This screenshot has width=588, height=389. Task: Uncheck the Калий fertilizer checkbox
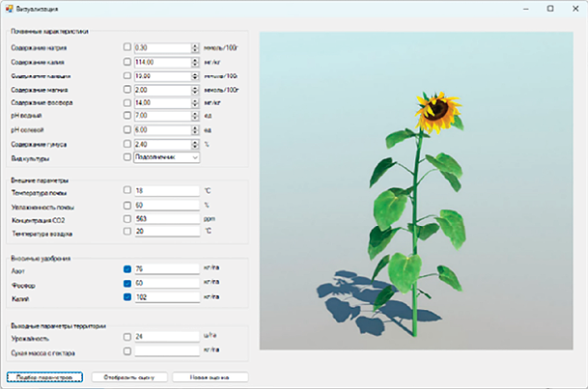tap(127, 297)
